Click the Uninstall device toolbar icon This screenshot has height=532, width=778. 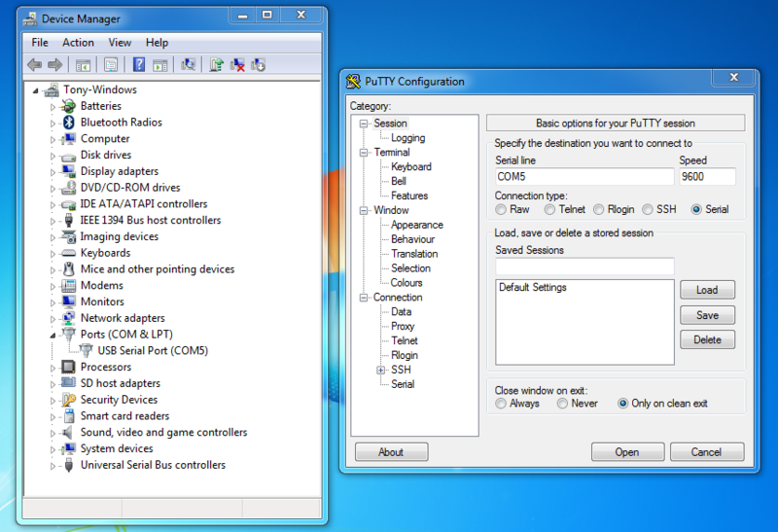pyautogui.click(x=237, y=65)
